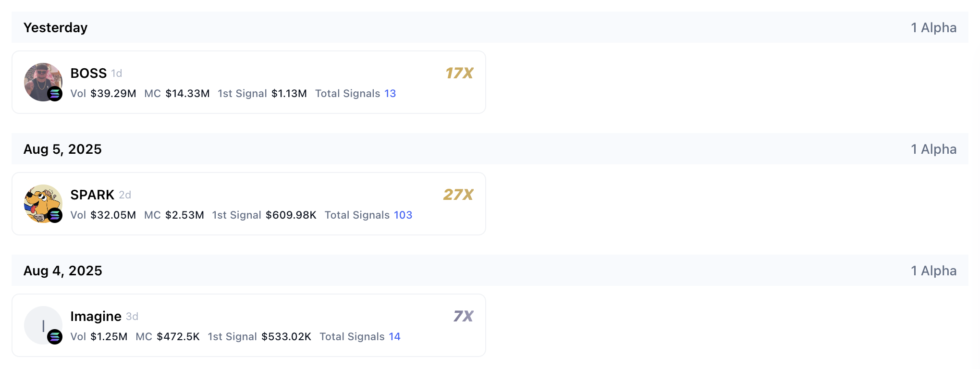This screenshot has height=369, width=980.
Task: Click the 1 Alpha label beside Yesterday
Action: (933, 27)
